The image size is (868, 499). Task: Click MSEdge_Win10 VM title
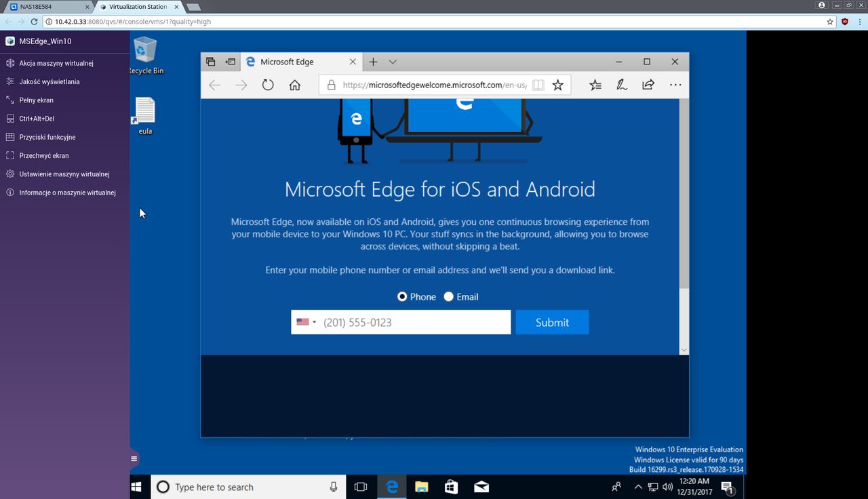coord(45,41)
